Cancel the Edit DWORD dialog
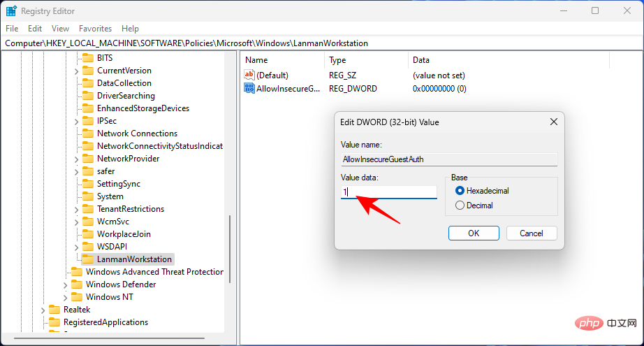 [x=532, y=233]
